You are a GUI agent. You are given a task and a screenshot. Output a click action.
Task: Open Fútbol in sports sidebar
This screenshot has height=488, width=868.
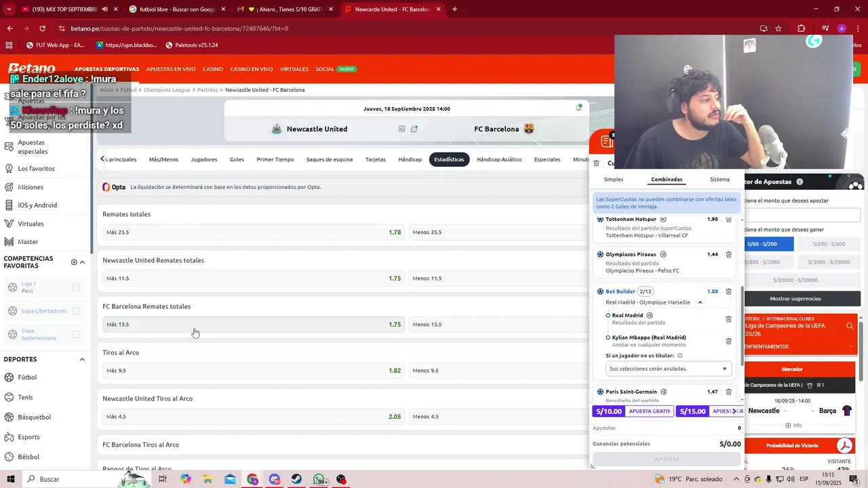(27, 378)
